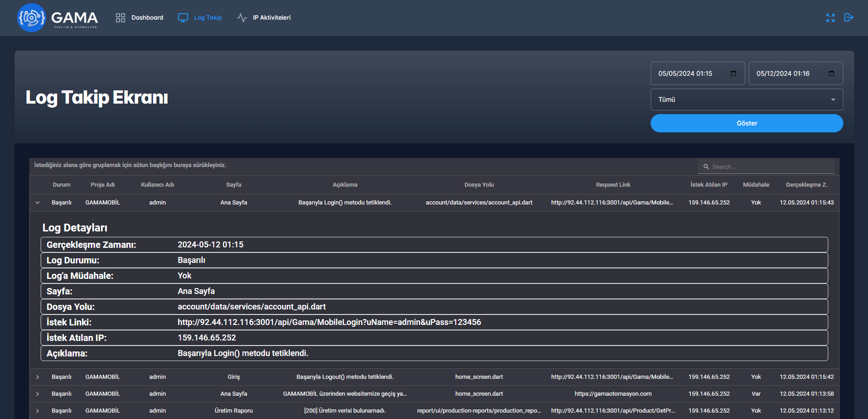The image size is (868, 419).
Task: Click the logout icon
Action: [848, 18]
